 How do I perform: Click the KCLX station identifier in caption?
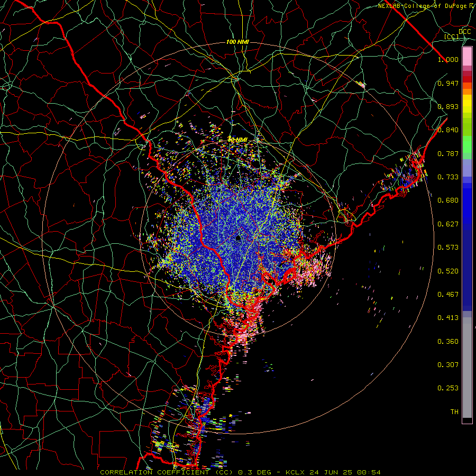(295, 472)
